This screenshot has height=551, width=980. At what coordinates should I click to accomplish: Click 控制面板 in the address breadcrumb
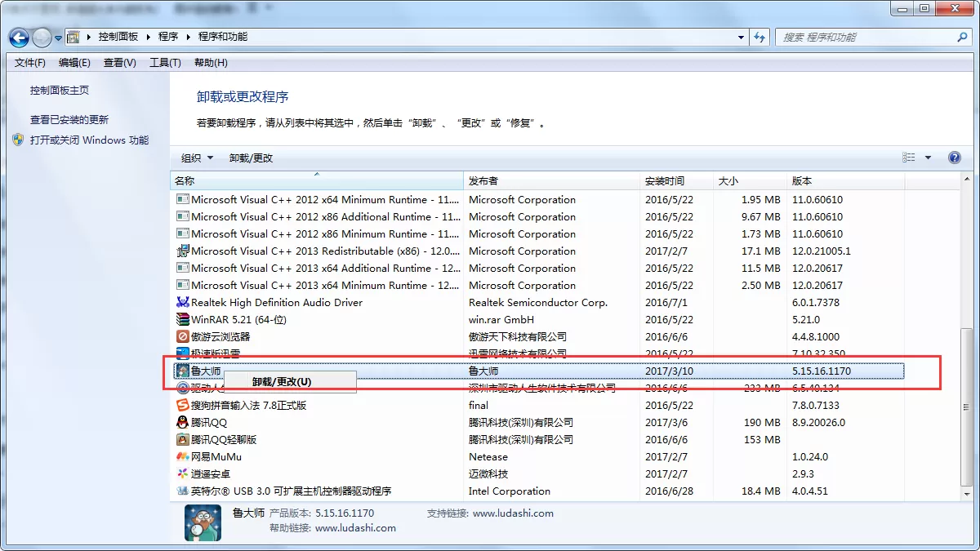click(118, 38)
